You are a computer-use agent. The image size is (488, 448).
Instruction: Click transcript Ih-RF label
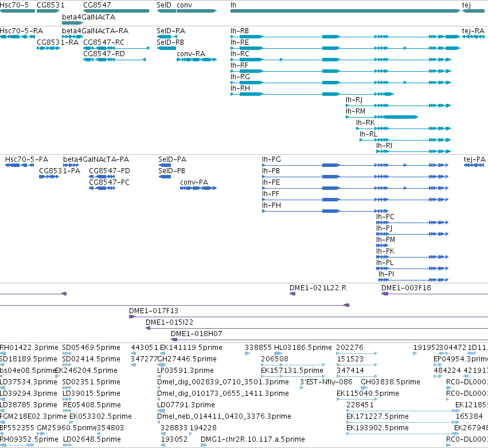(239, 65)
